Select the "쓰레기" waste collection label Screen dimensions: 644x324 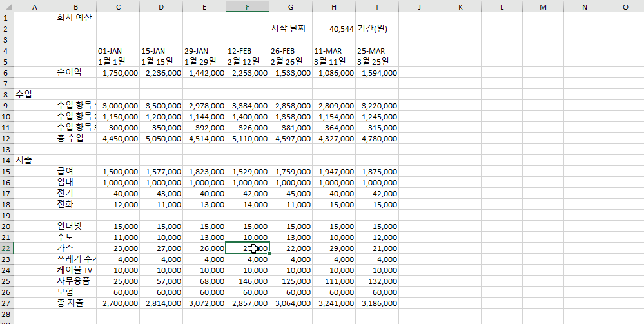tap(75, 259)
